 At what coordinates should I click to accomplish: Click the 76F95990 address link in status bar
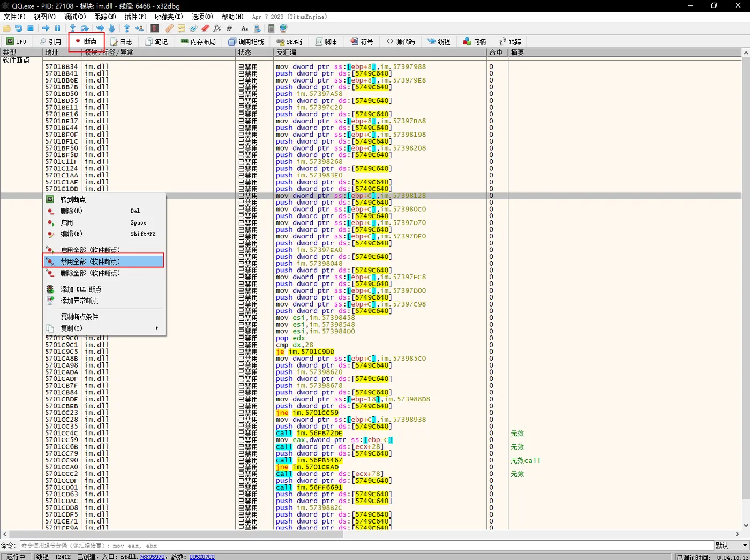tap(152, 557)
